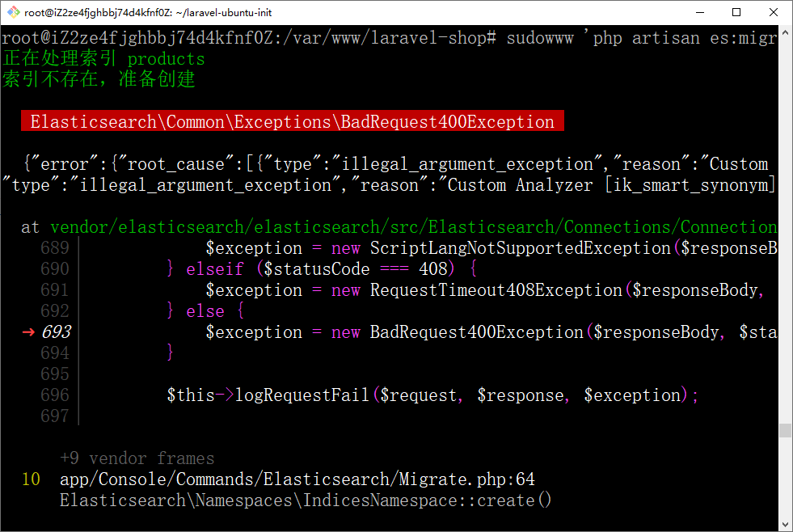Click the red BadRequest400Exception banner
This screenshot has width=793, height=532.
coord(293,121)
